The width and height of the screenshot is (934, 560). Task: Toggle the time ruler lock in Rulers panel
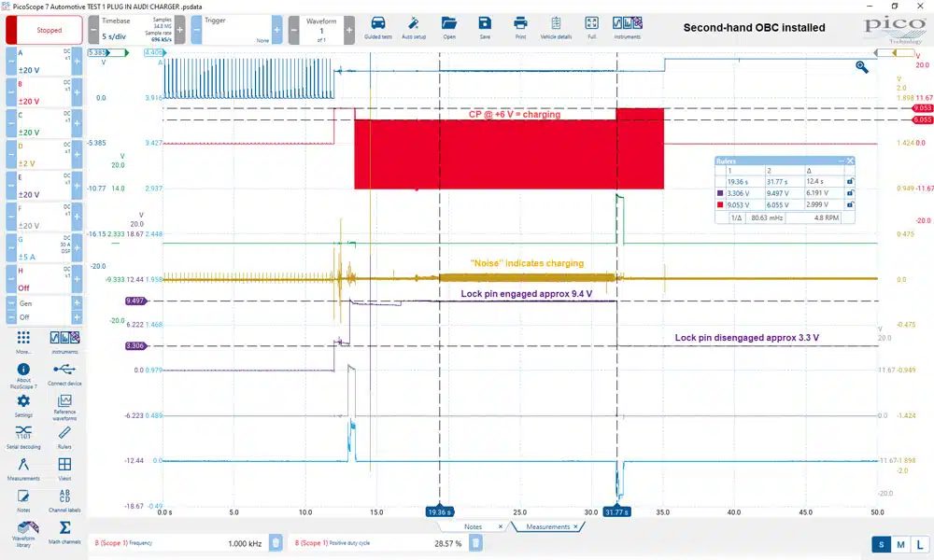click(850, 181)
